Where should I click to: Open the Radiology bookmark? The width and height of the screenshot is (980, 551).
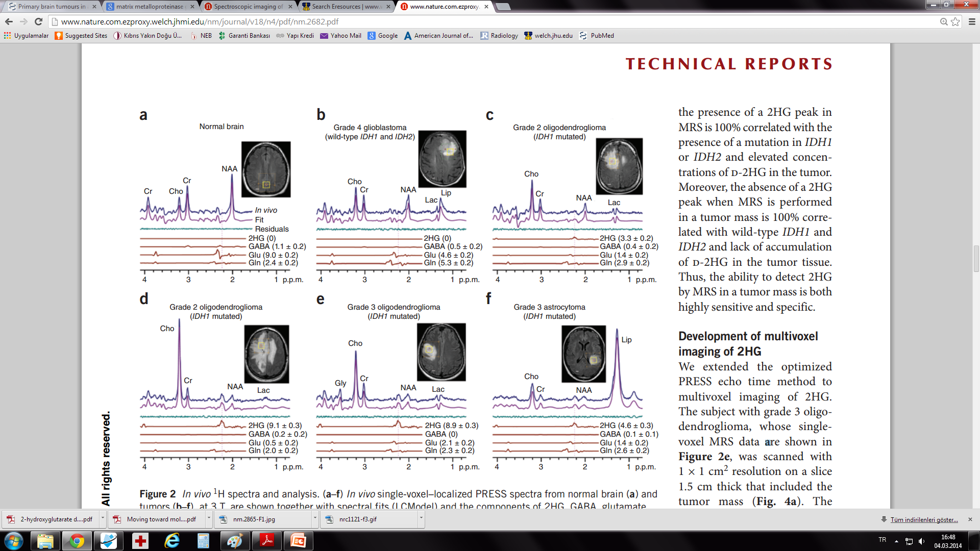[x=499, y=36]
